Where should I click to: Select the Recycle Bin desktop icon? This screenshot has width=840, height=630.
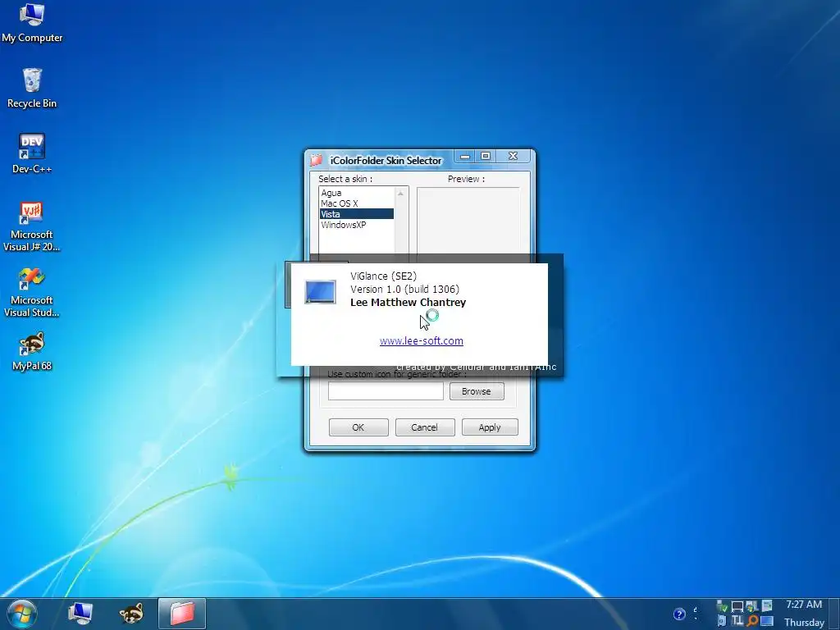[32, 89]
